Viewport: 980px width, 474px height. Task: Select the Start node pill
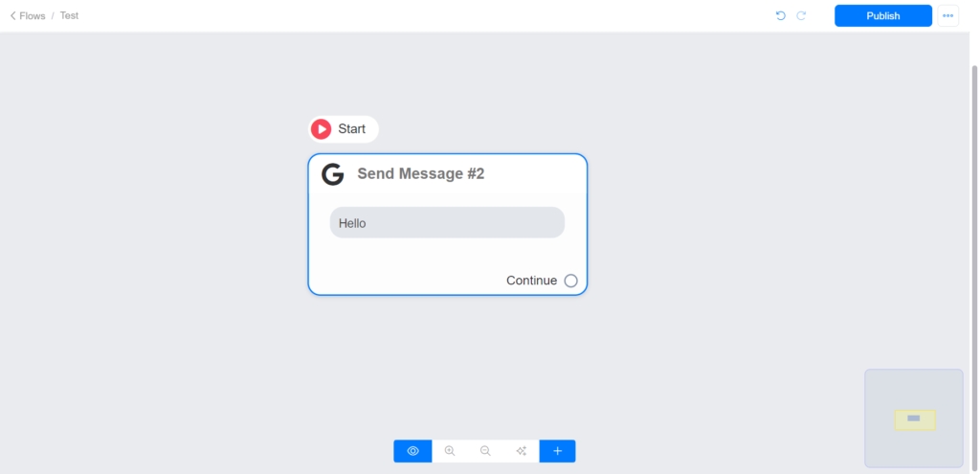tap(344, 129)
